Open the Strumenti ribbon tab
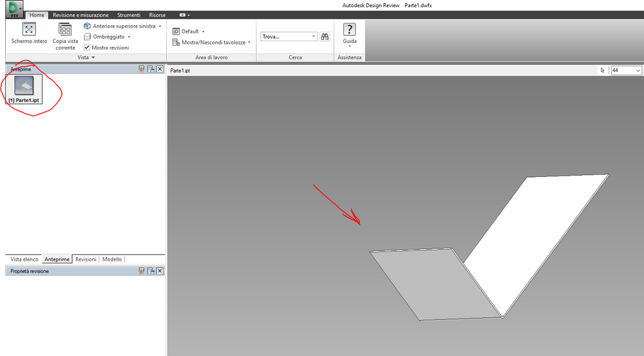The image size is (644, 356). [128, 15]
